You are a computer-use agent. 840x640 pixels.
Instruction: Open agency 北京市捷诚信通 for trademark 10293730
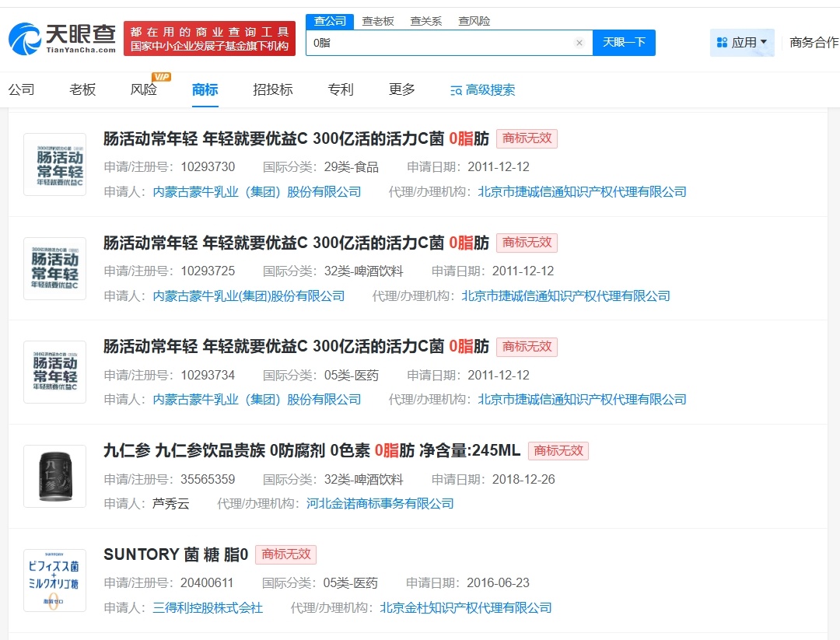(582, 192)
